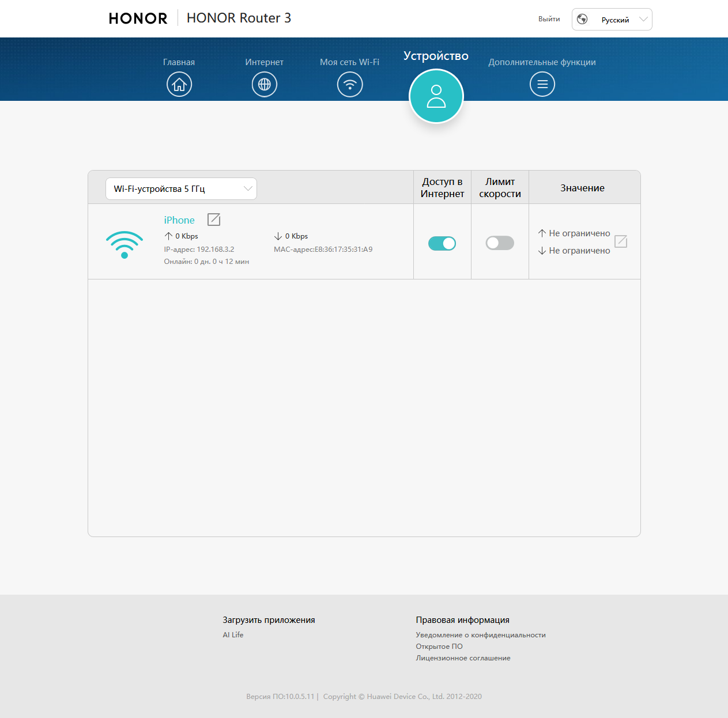This screenshot has width=728, height=718.
Task: Go to the Главная tab label
Action: (179, 62)
